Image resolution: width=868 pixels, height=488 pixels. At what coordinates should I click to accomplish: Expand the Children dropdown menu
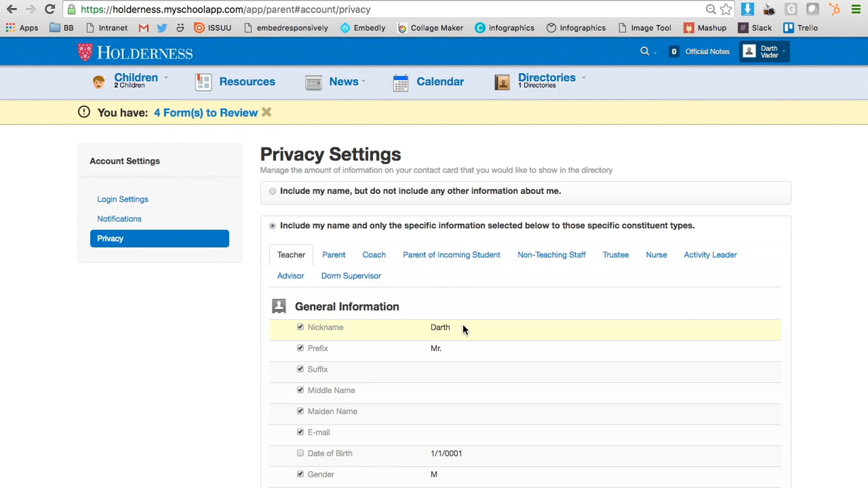tap(166, 78)
